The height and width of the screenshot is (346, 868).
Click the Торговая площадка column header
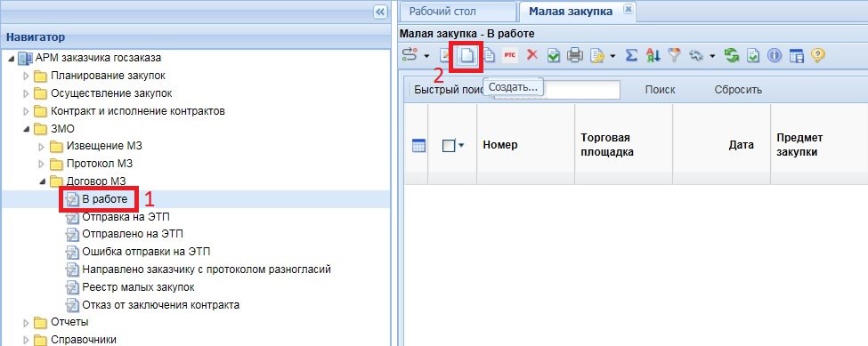click(607, 145)
